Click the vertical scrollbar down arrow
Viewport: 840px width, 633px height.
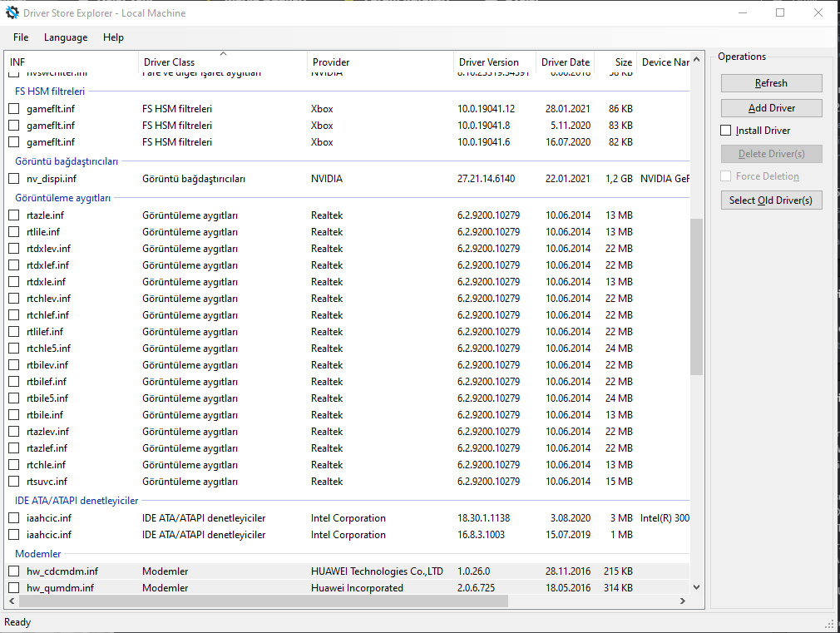pos(697,588)
